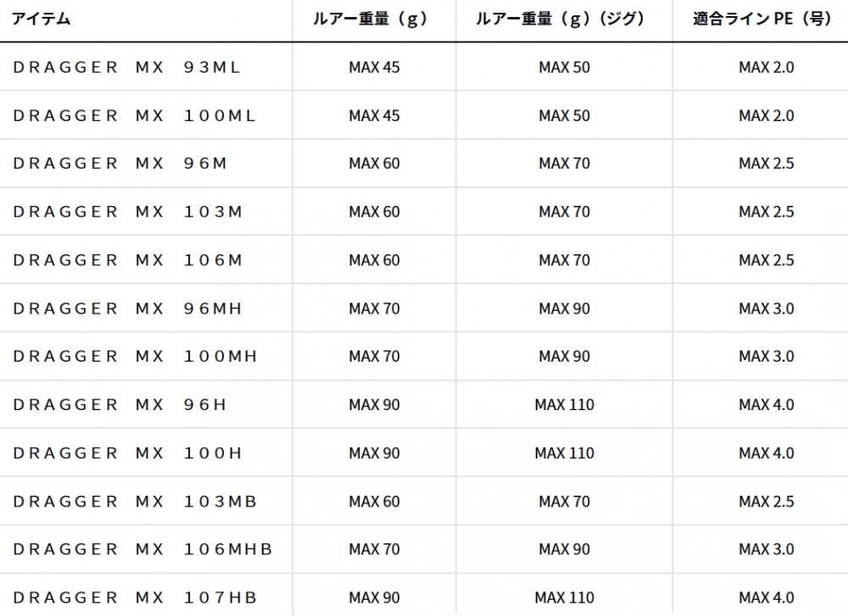
Task: Click MAX 45 lure weight for 93ML
Action: (x=374, y=67)
